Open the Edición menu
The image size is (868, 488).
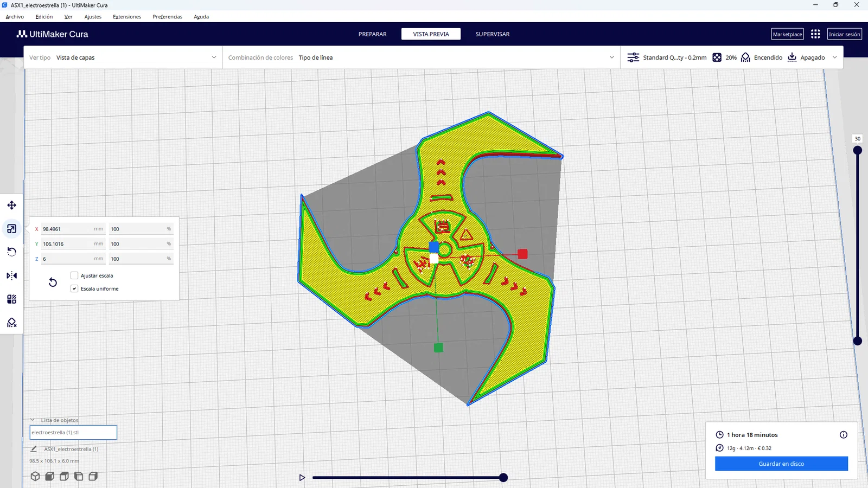[x=44, y=17]
